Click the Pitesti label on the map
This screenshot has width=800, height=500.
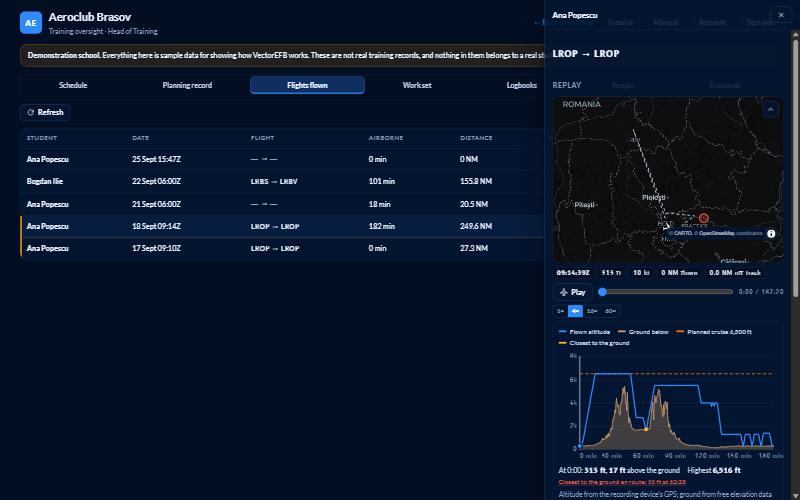[585, 205]
